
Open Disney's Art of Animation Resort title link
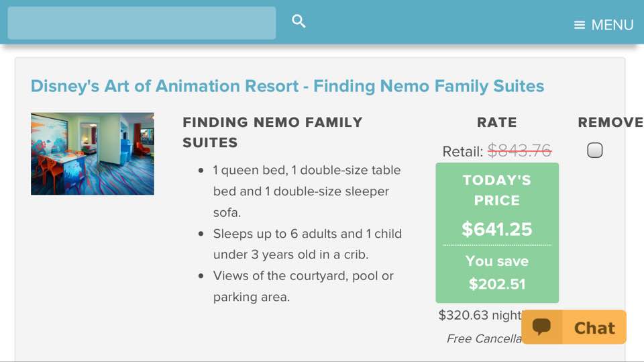288,86
